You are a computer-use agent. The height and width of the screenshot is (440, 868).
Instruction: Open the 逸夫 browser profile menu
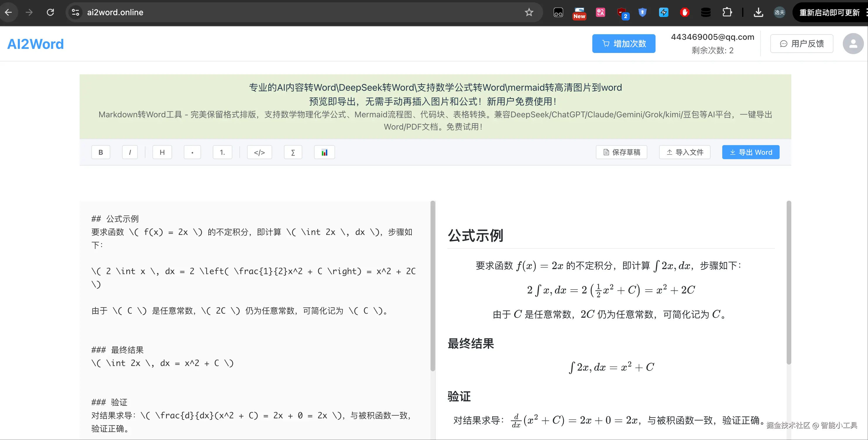coord(779,12)
